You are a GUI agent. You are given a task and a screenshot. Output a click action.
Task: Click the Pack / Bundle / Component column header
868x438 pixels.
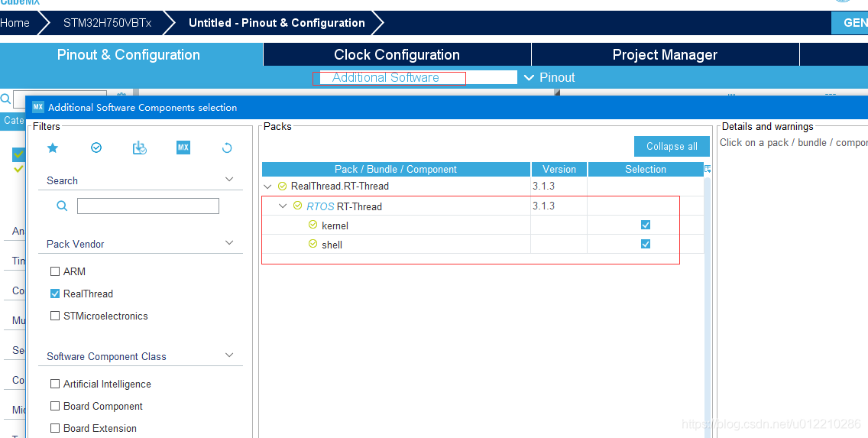click(x=396, y=169)
